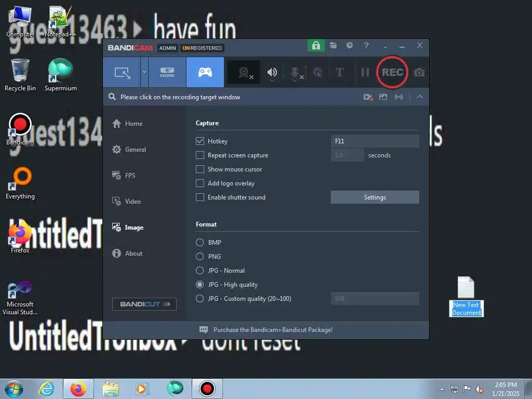Click the UNREGISTERED label
This screenshot has height=399, width=532.
click(202, 48)
